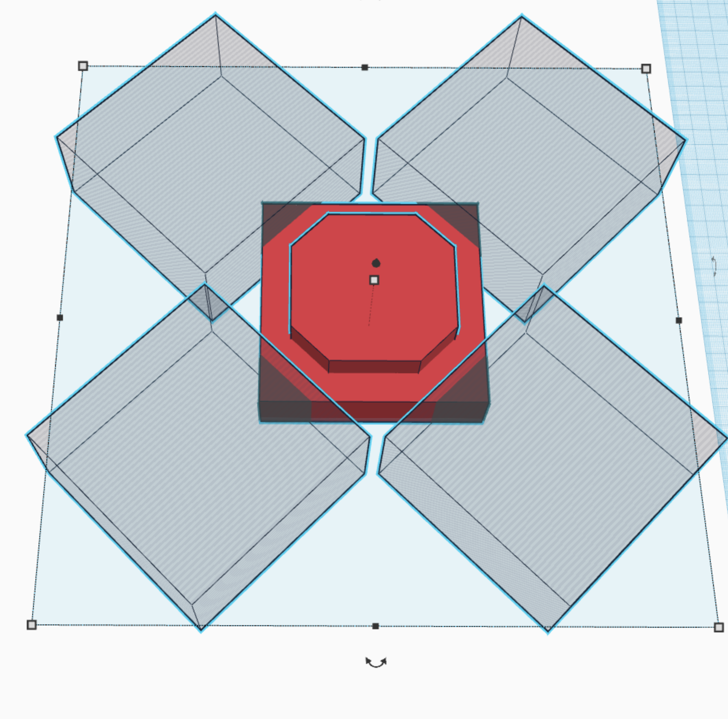Viewport: 728px width, 719px height.
Task: Click the black cone lift handle above the octagon
Action: [x=376, y=263]
